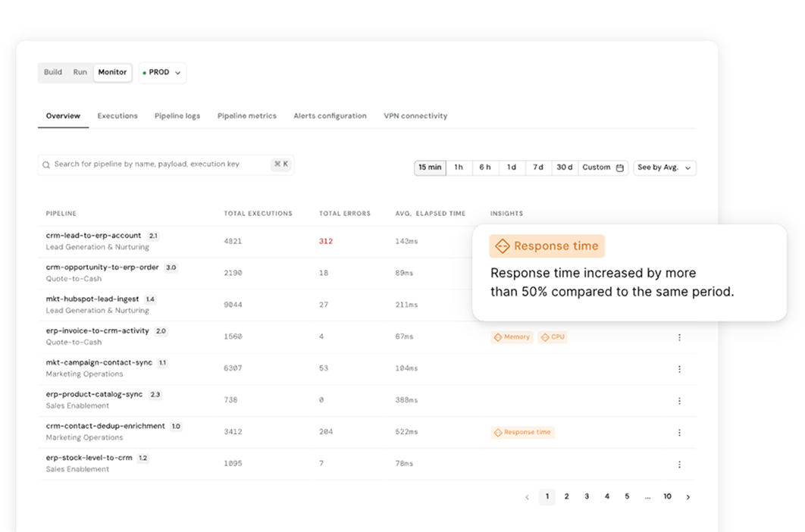Select the Monitor mode
The width and height of the screenshot is (805, 532).
point(112,73)
